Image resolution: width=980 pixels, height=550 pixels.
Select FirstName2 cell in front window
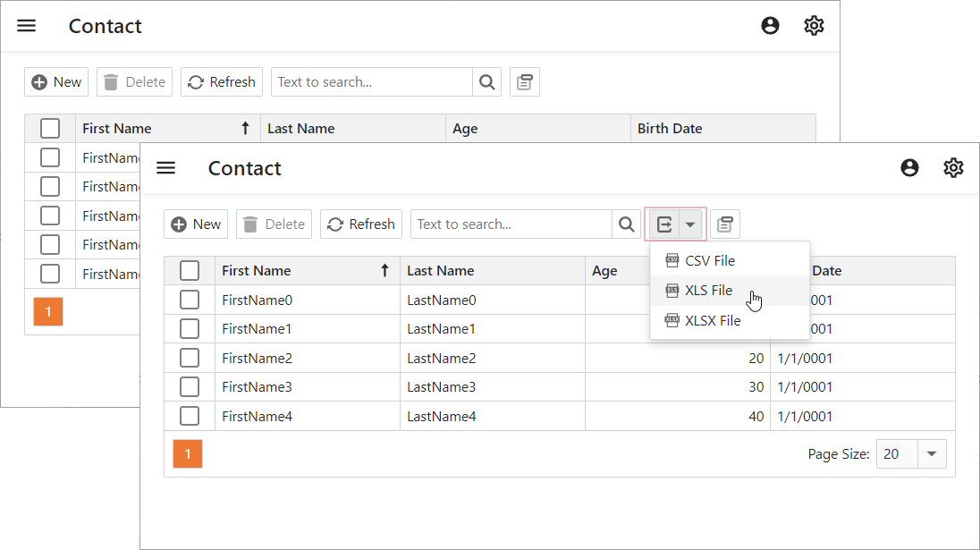308,358
